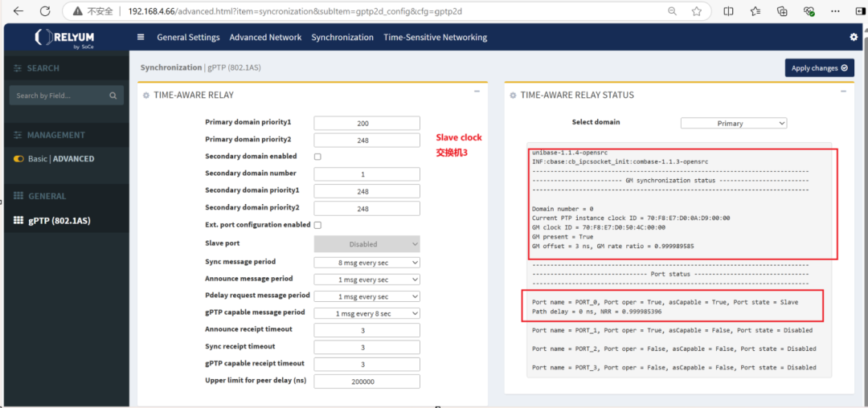Viewport: 868px width, 408px height.
Task: Click the Primary domain priority1 field
Action: (366, 124)
